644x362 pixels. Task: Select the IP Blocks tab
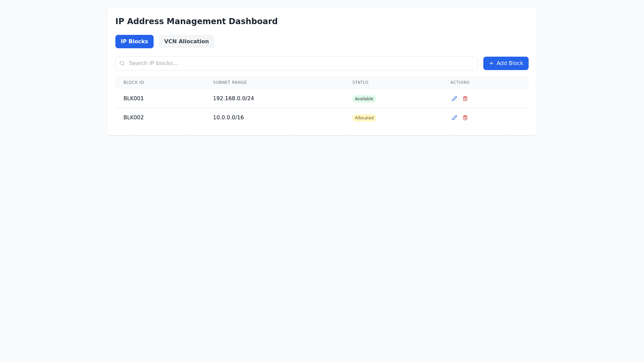[134, 42]
